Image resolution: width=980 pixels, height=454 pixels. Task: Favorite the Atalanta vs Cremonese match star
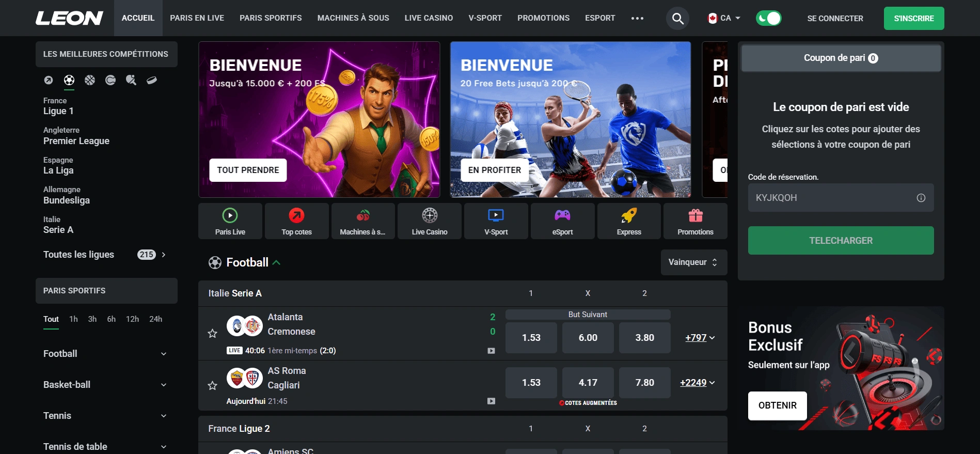point(212,334)
